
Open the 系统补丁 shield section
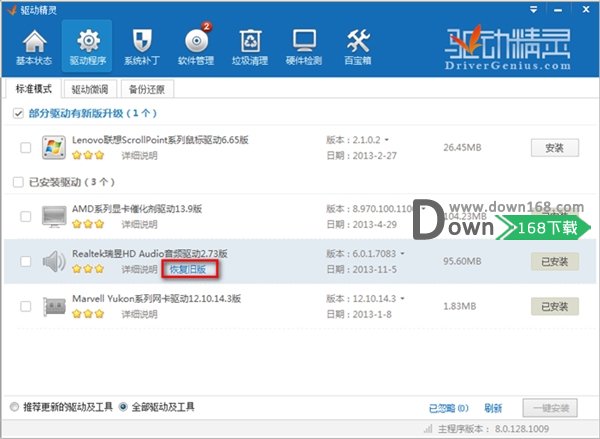point(142,47)
